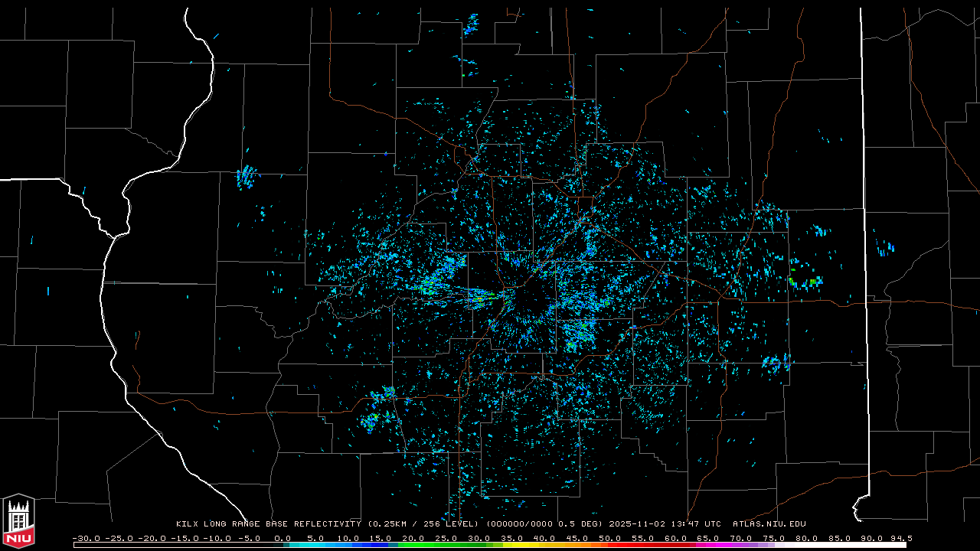Click the ATLAS.NIU.EDU source text
The width and height of the screenshot is (980, 551).
[769, 524]
